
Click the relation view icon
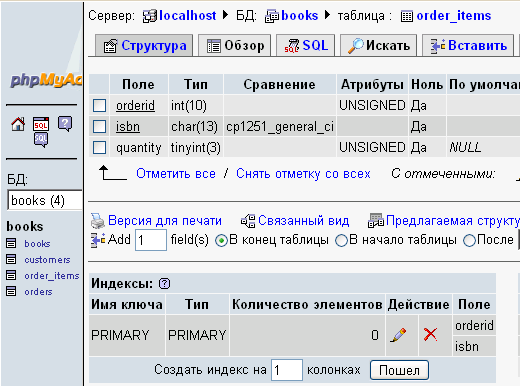[x=248, y=221]
